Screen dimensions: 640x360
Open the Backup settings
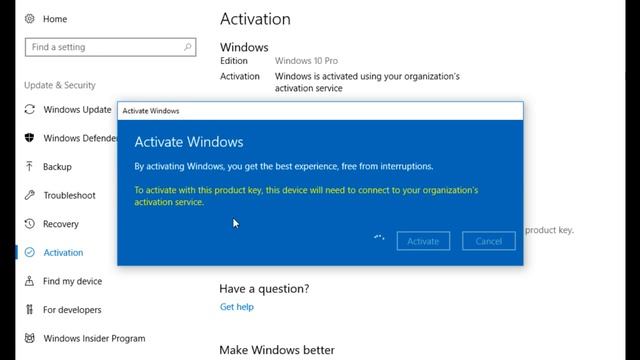click(x=57, y=167)
